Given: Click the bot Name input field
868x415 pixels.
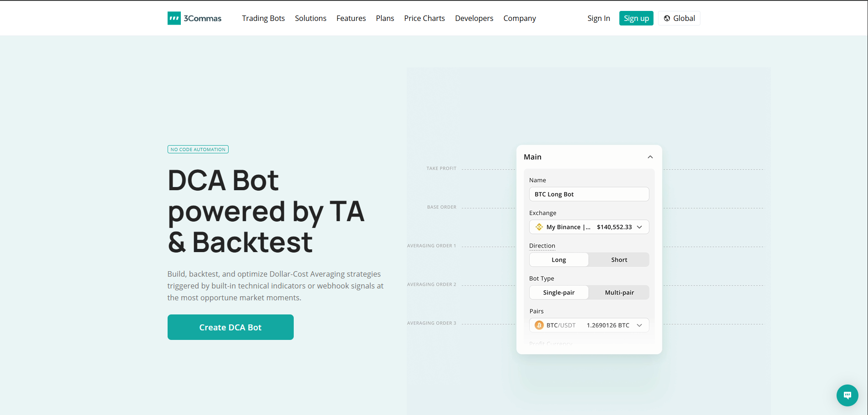Looking at the screenshot, I should click(589, 194).
